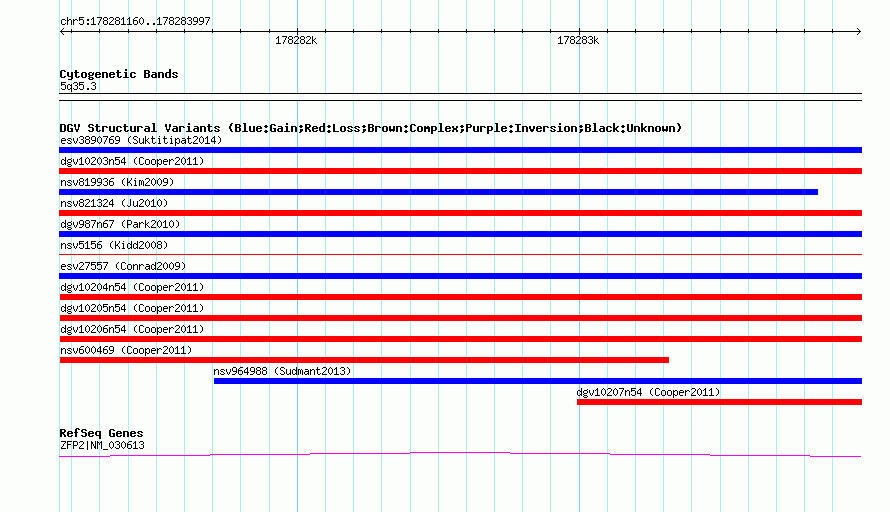Click the blue bar under esv27557
Viewport: 890px width, 512px height.
pyautogui.click(x=460, y=276)
